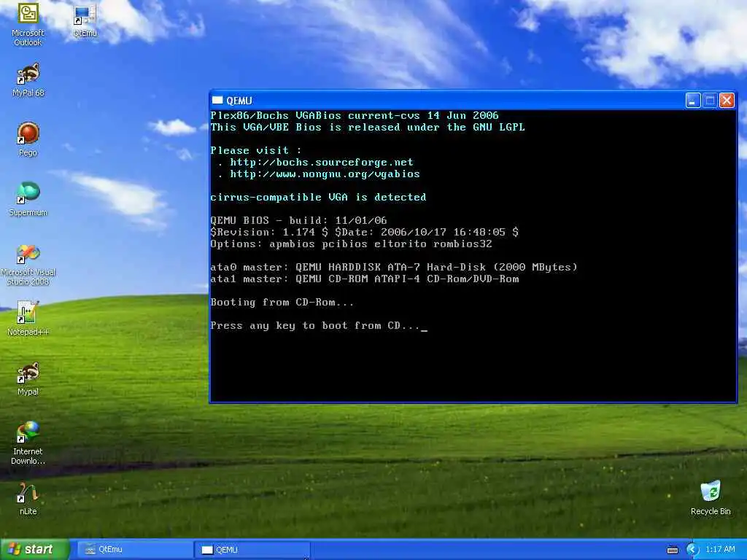Click the disabled maximize button in QEMU
Screen dimensions: 747x560
point(710,101)
